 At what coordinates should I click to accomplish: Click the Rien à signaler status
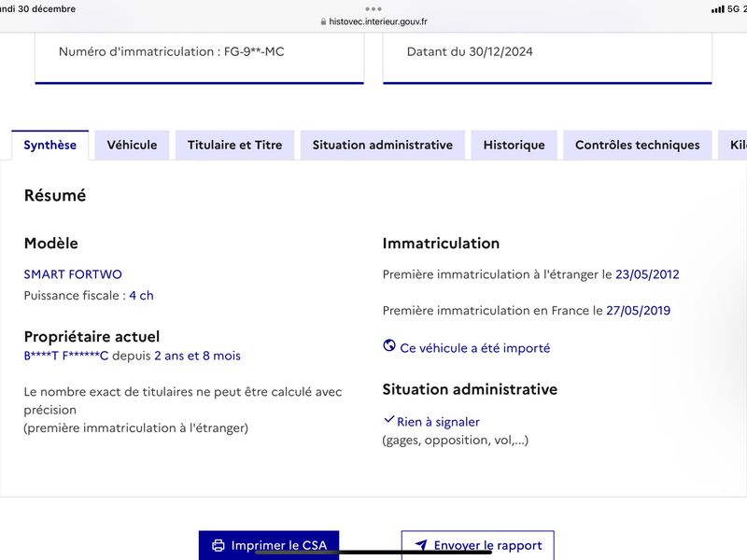click(438, 422)
